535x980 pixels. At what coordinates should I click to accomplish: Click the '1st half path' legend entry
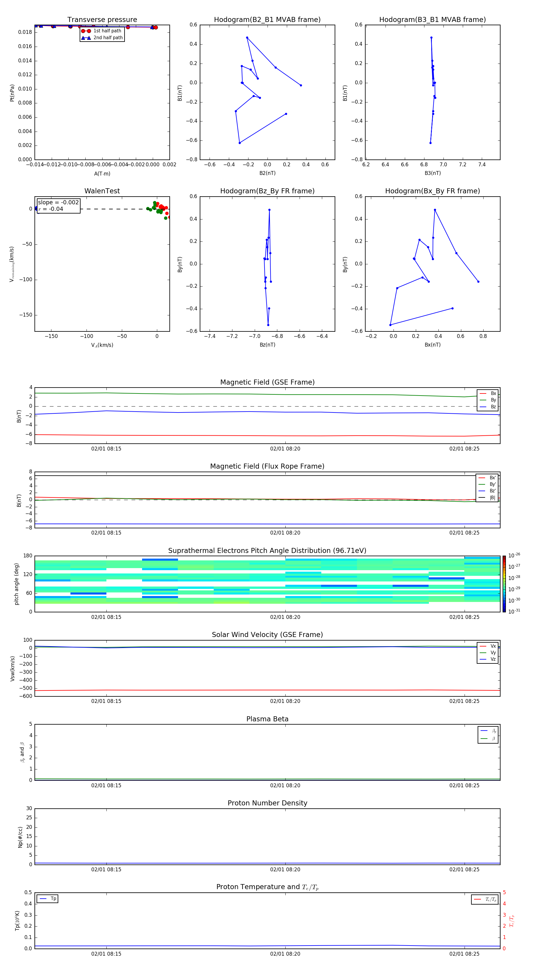101,31
